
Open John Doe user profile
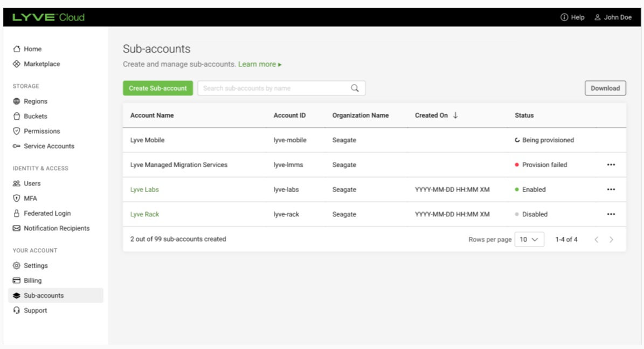click(613, 17)
